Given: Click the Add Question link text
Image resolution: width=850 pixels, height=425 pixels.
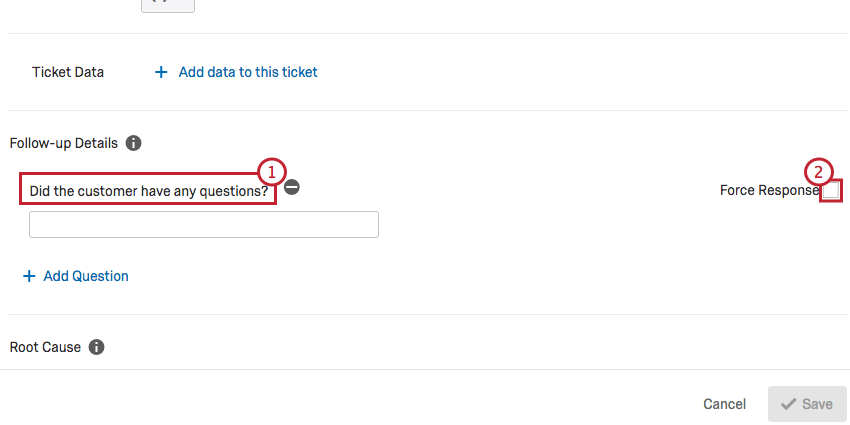Looking at the screenshot, I should (86, 276).
